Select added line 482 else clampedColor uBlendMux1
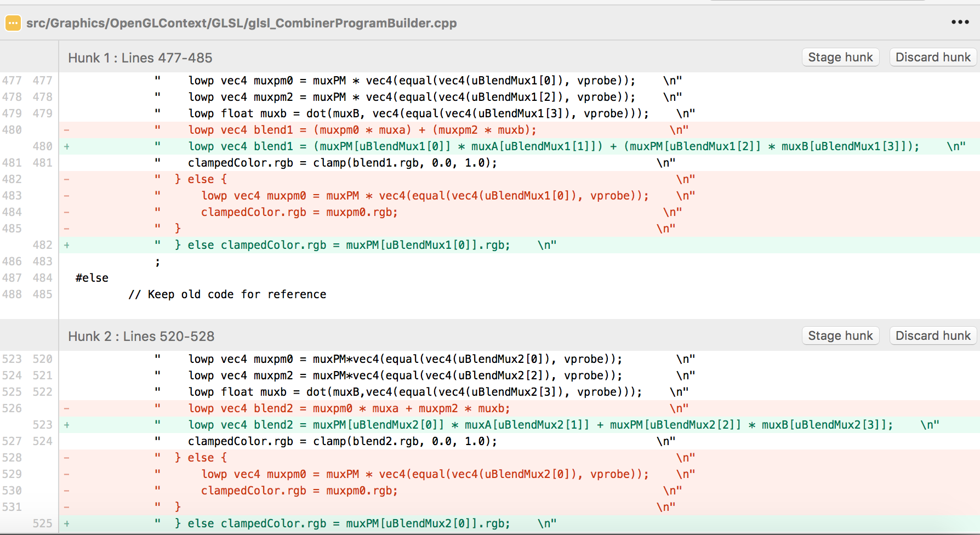 [x=519, y=245]
